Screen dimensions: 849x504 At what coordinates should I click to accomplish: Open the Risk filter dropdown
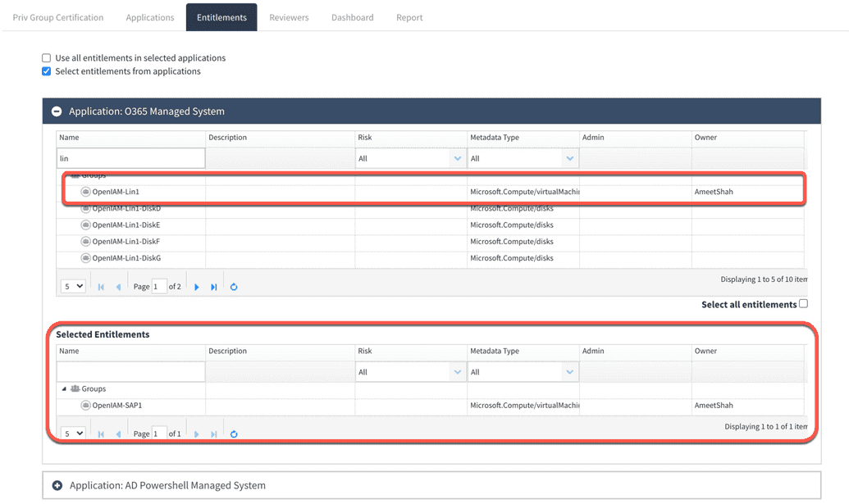[x=458, y=157]
